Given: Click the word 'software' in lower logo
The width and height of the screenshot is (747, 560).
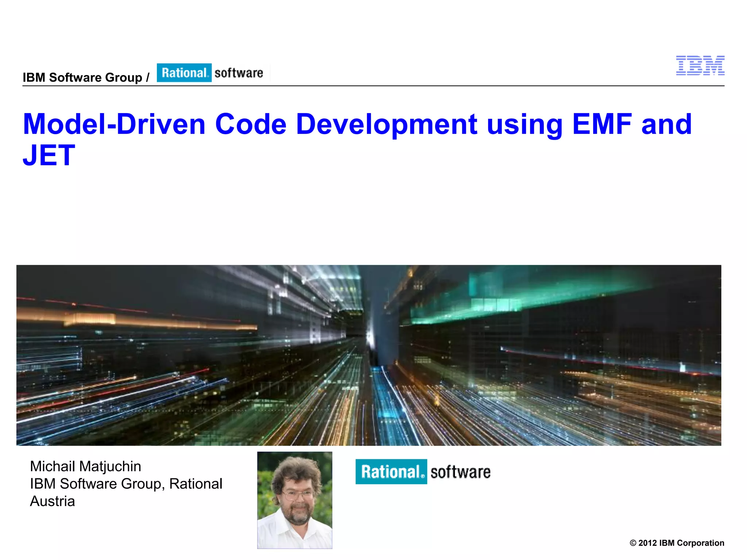Looking at the screenshot, I should pyautogui.click(x=460, y=472).
